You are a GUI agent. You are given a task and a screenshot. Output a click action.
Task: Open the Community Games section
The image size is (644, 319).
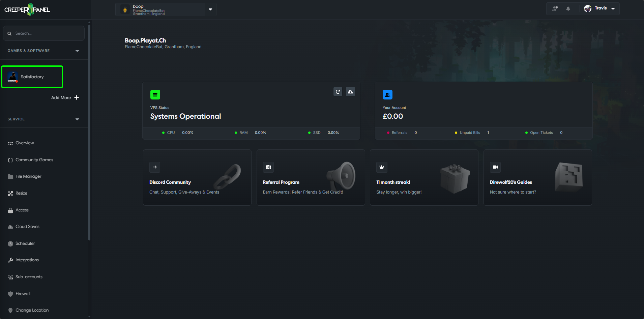click(34, 159)
